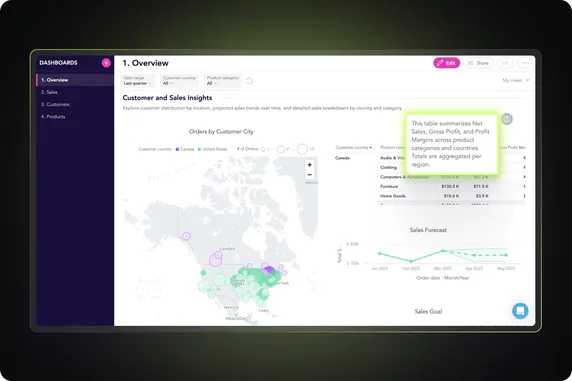The height and width of the screenshot is (381, 572).
Task: Toggle the Canada legend item on the map
Action: pyautogui.click(x=185, y=149)
